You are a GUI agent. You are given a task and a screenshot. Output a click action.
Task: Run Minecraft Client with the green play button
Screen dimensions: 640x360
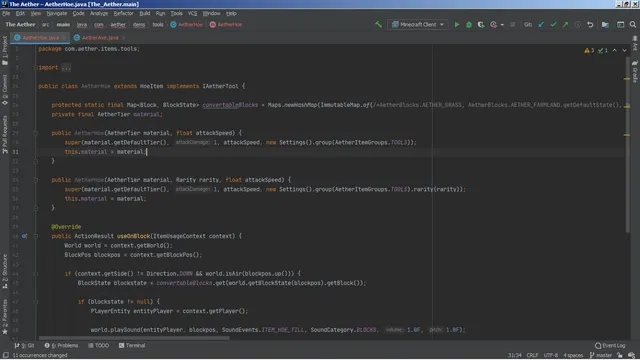click(457, 24)
